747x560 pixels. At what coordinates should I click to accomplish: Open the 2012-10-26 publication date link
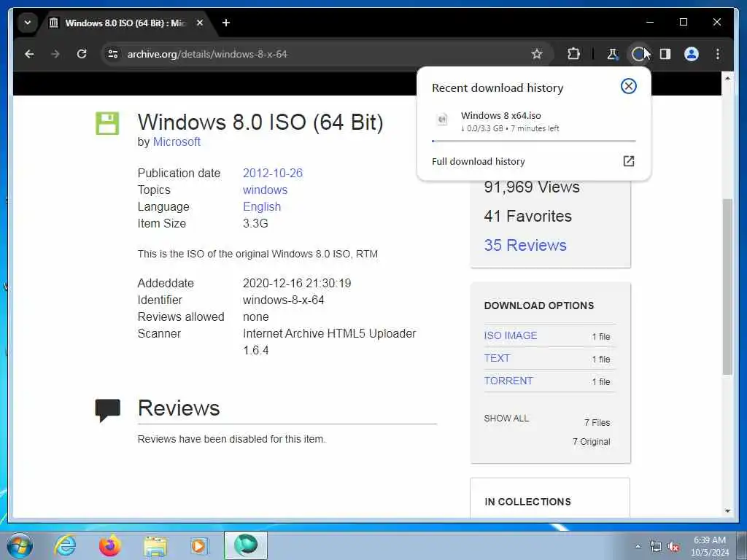click(x=273, y=173)
